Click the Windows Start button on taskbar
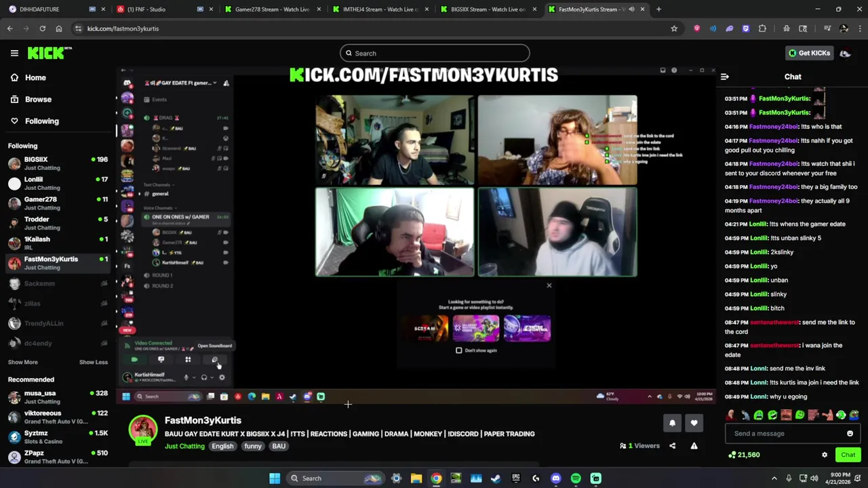Image resolution: width=868 pixels, height=488 pixels. [x=275, y=479]
